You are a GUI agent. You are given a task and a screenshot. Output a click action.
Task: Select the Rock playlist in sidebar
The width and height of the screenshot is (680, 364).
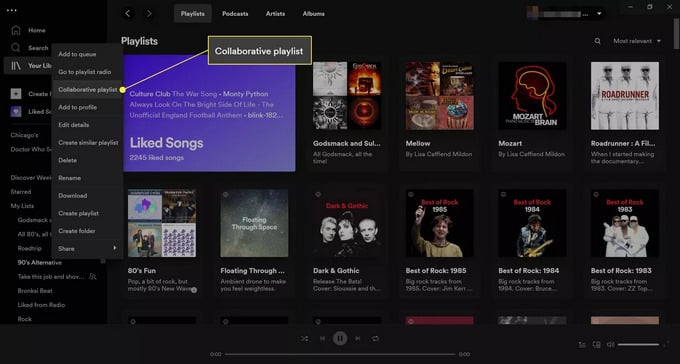(x=25, y=319)
